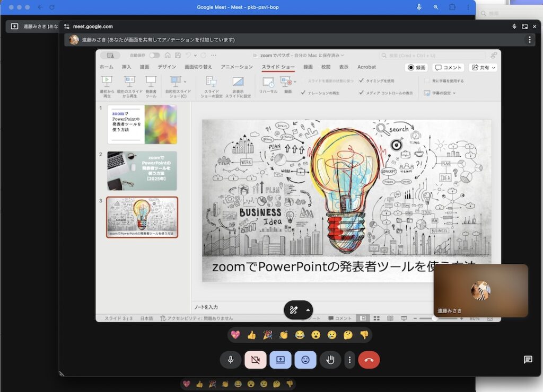Uncheck Show Media Controls (メディアコントロールの表示)

point(361,93)
